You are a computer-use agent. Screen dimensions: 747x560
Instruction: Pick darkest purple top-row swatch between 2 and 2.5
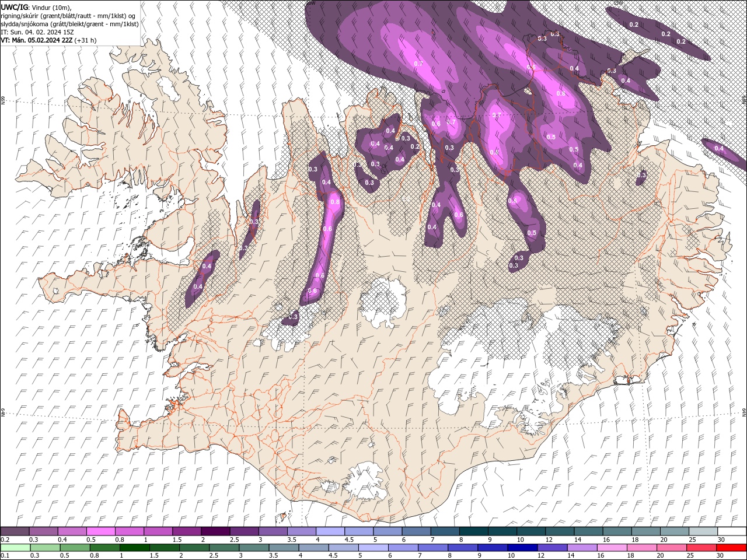[215, 531]
